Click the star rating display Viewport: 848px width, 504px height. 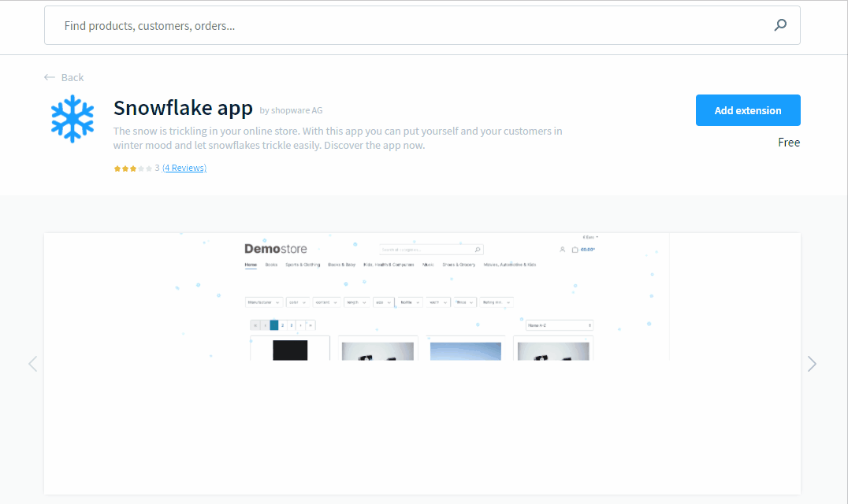132,169
